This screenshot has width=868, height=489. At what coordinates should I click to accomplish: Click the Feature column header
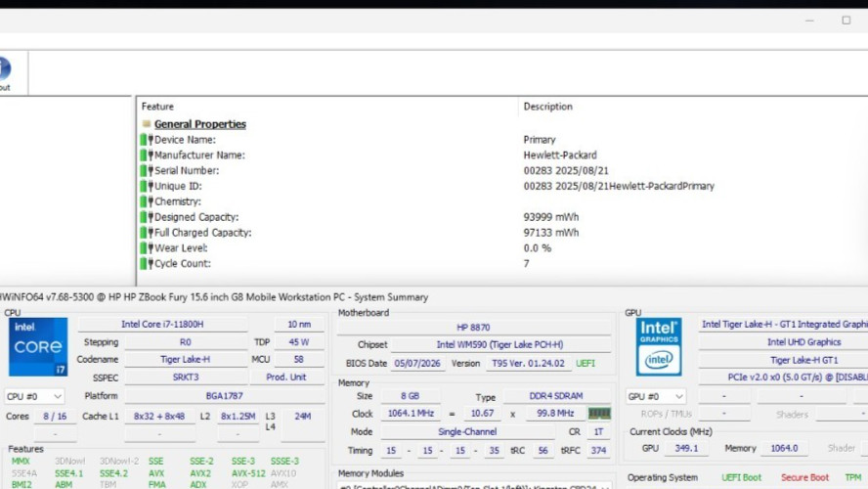click(157, 107)
